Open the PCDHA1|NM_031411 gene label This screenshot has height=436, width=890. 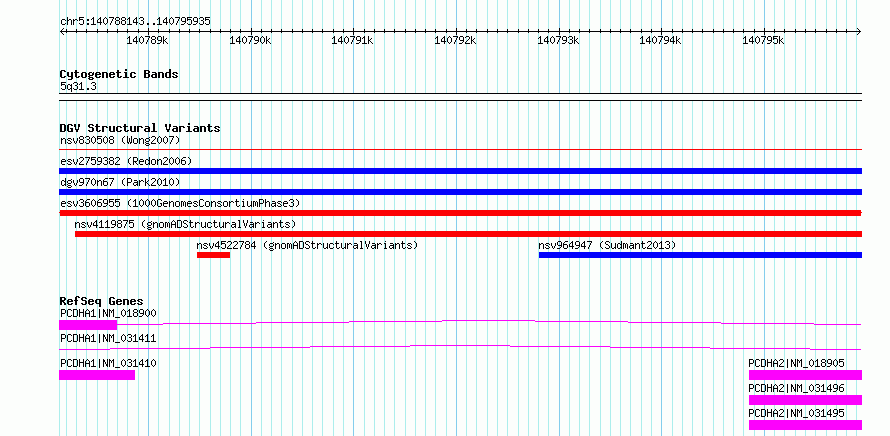click(108, 338)
